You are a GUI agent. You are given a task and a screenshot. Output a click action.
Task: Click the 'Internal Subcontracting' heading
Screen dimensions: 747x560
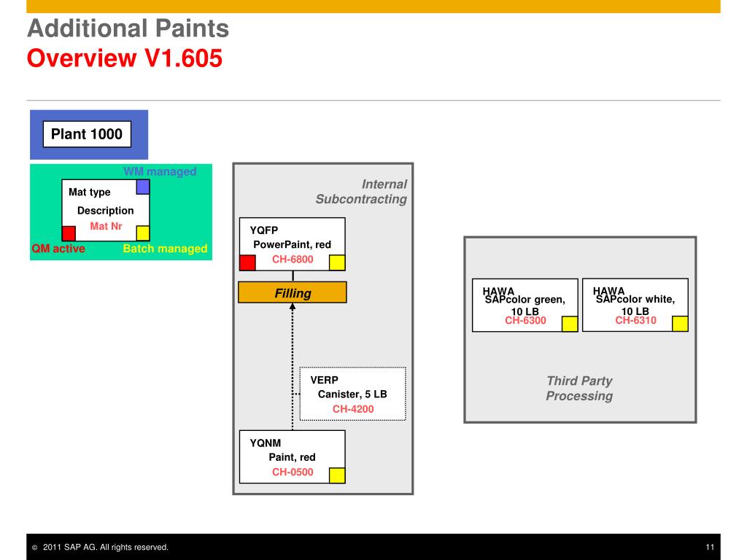click(x=361, y=192)
